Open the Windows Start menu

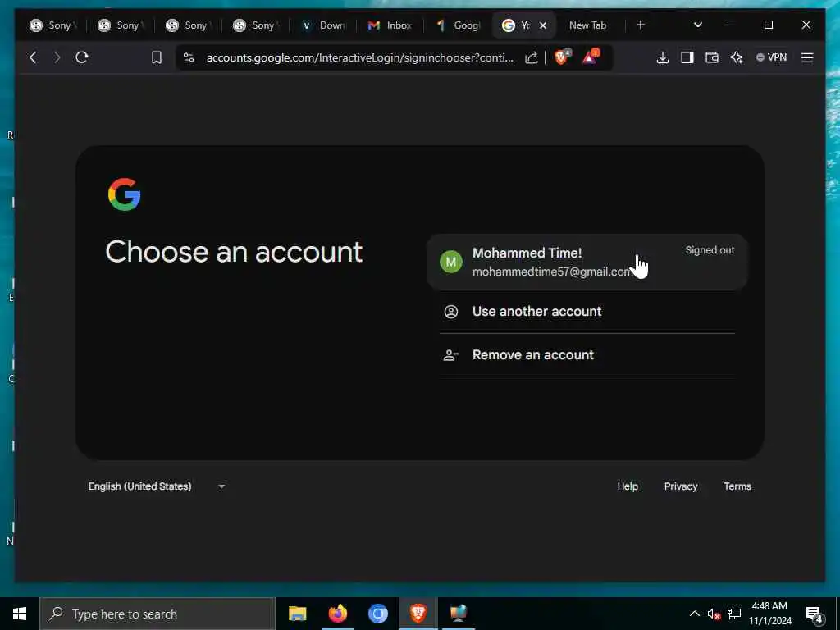20,614
